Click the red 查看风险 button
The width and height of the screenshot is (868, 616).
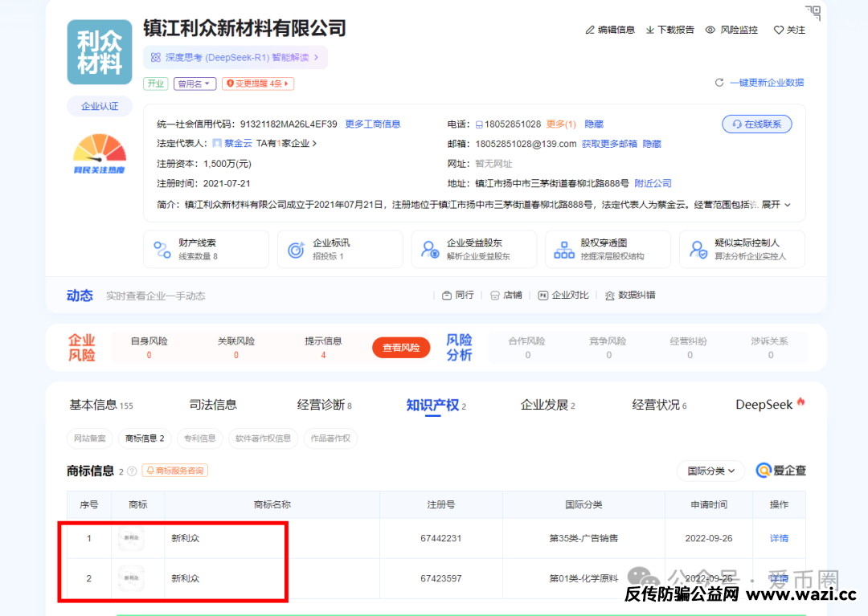pyautogui.click(x=401, y=347)
